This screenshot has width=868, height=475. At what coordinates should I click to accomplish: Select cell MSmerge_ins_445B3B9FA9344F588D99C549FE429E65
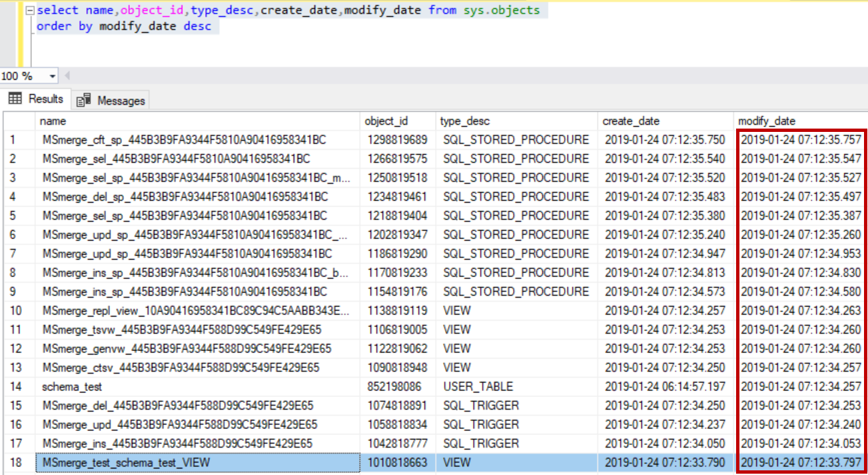point(198,444)
